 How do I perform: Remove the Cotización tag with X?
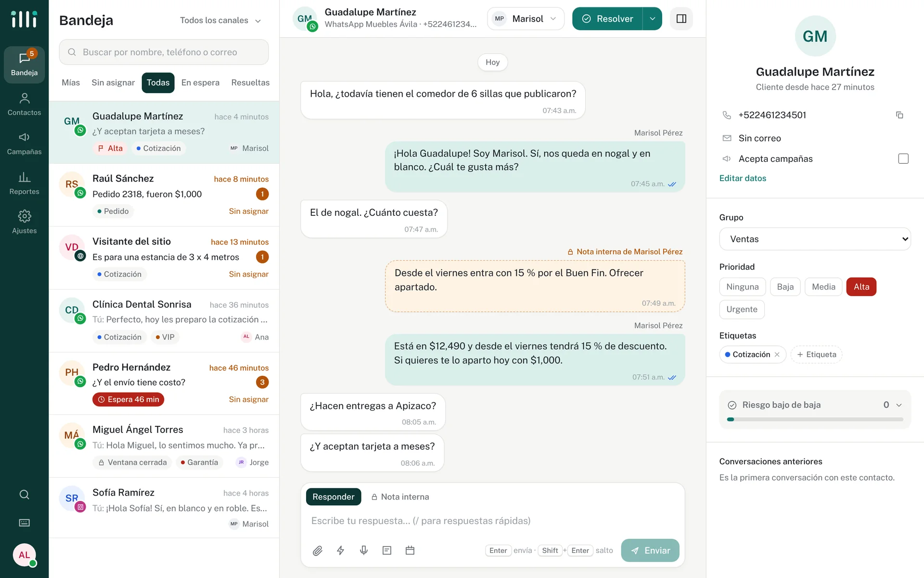click(x=777, y=355)
